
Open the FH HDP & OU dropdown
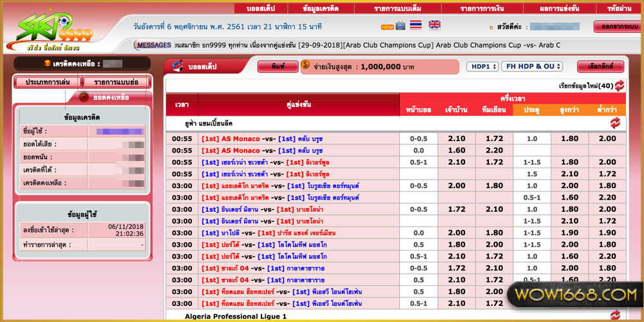click(x=532, y=66)
